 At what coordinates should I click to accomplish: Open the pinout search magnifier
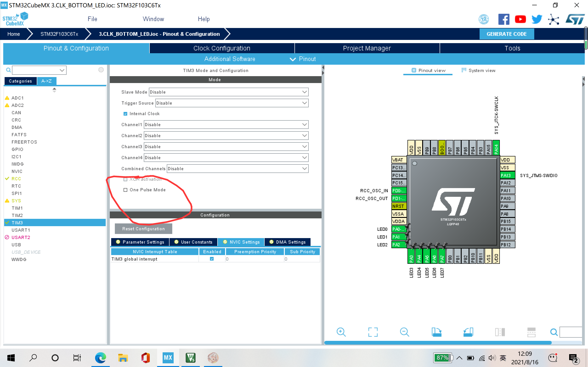[x=554, y=332]
